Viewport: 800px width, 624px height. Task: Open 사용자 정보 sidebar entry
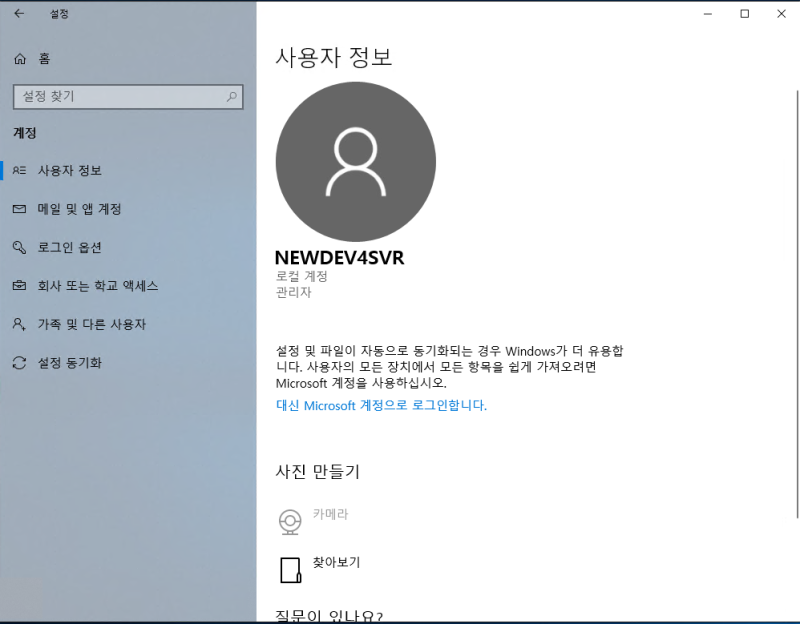[69, 170]
